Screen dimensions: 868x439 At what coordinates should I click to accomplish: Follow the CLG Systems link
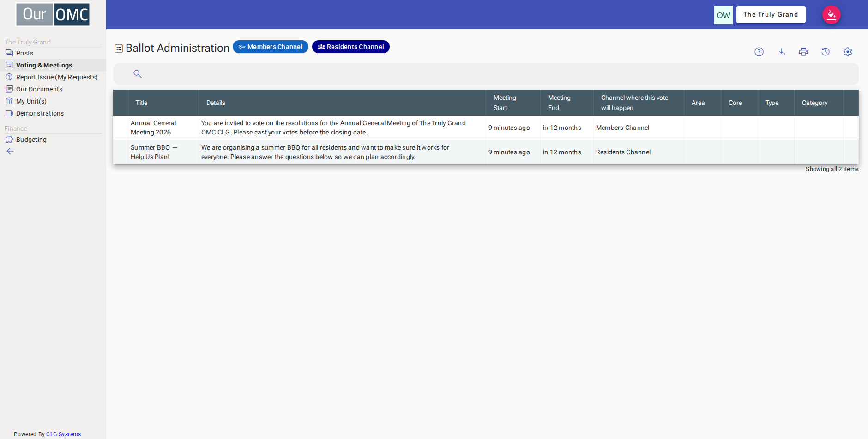tap(63, 434)
